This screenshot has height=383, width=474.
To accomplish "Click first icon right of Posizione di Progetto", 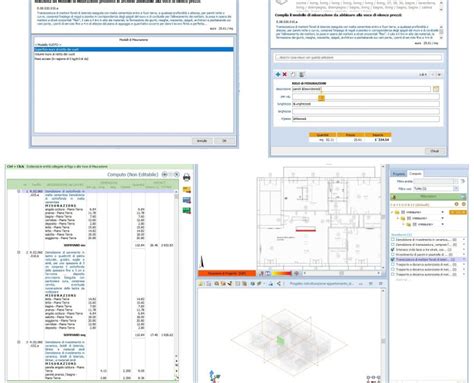I will click(x=261, y=274).
